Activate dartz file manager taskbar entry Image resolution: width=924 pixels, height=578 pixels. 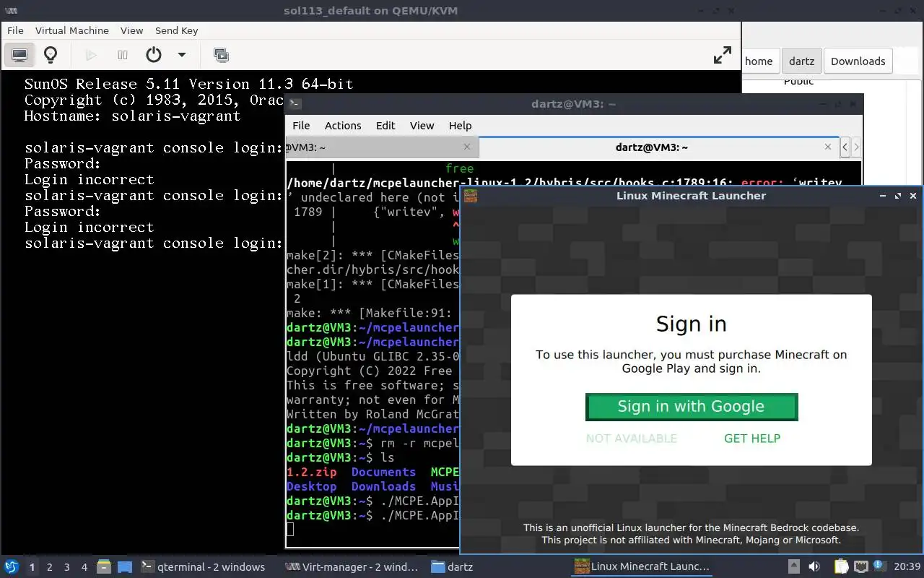pyautogui.click(x=452, y=567)
